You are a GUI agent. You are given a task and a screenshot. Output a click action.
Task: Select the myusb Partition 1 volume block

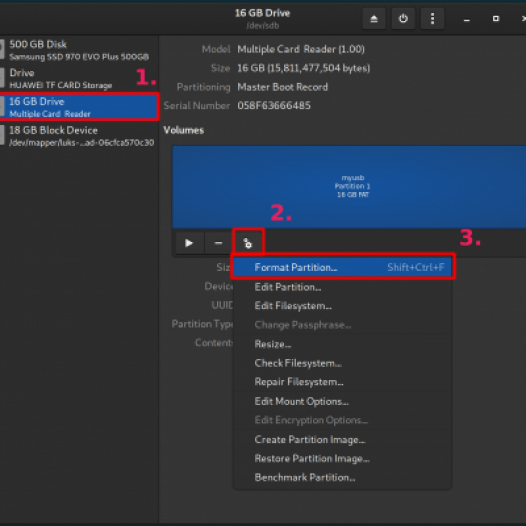349,187
